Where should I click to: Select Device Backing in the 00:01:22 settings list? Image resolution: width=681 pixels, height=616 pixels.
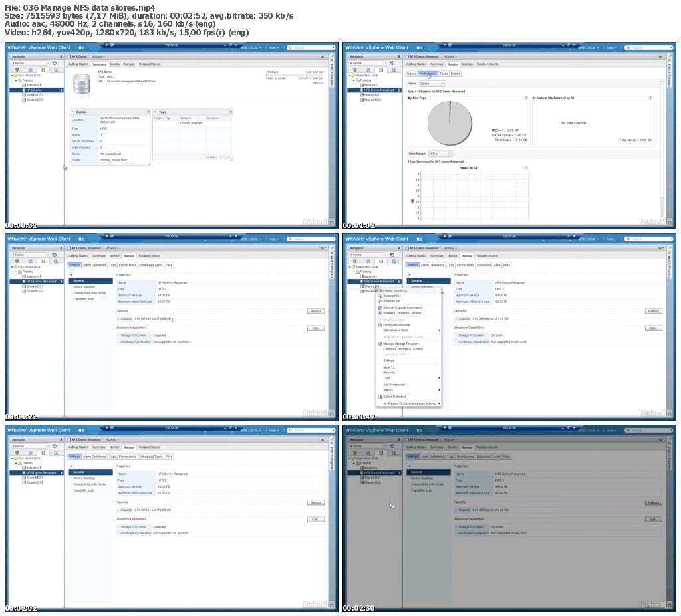pos(84,287)
